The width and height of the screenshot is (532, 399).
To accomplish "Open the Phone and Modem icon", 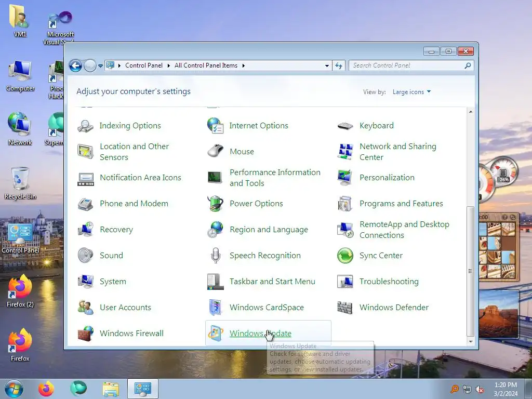I will pos(86,204).
